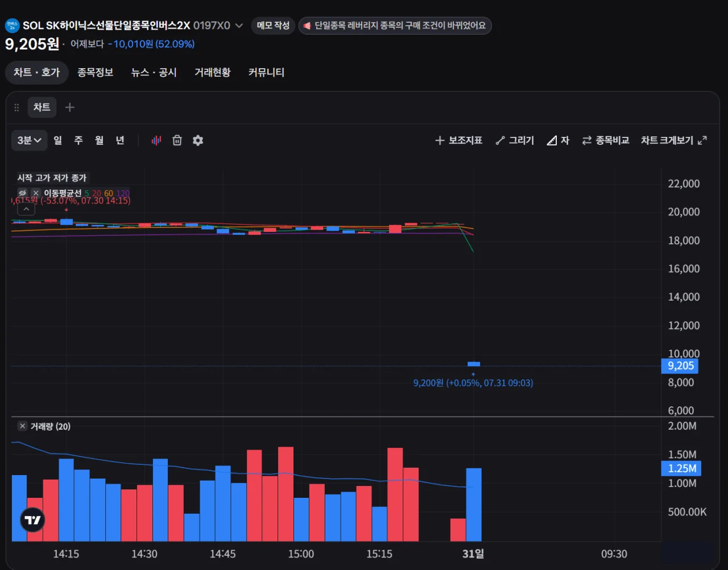Click the 15:00 time axis label

[x=301, y=554]
